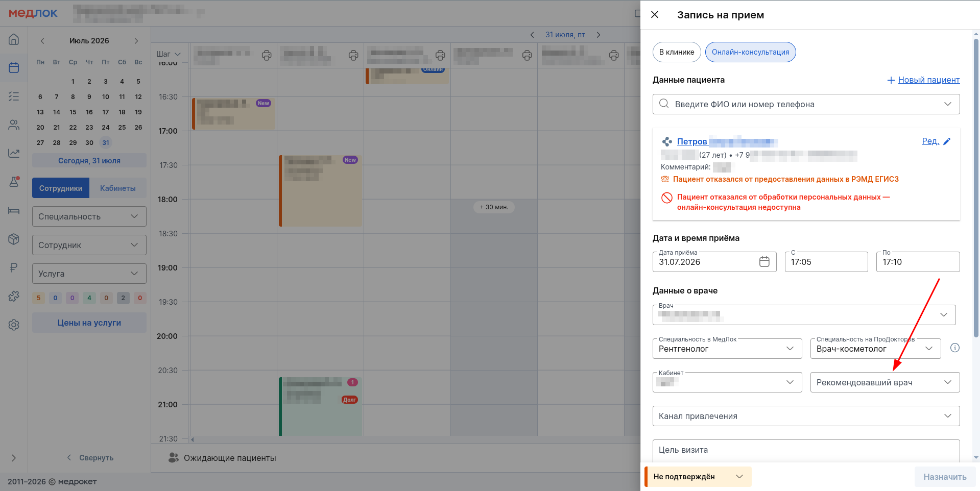Viewport: 980px width, 491px height.
Task: Click the date picker calendar icon
Action: click(764, 262)
